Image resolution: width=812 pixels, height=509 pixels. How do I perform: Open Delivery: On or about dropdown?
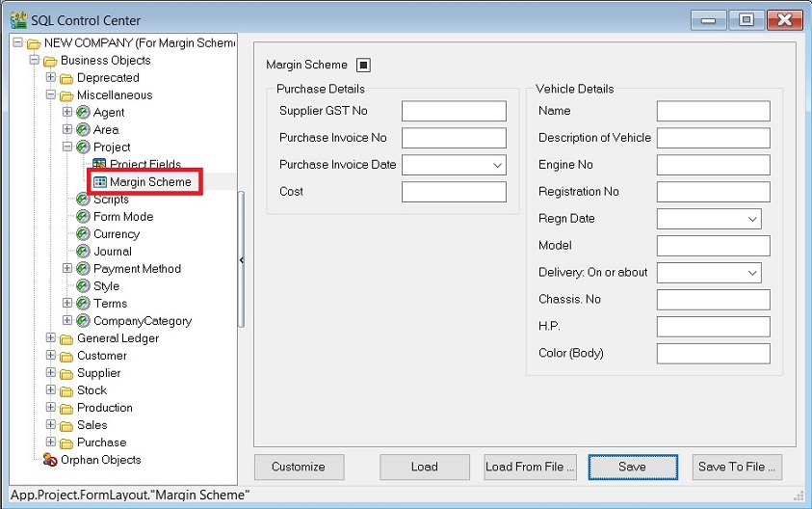(x=752, y=273)
